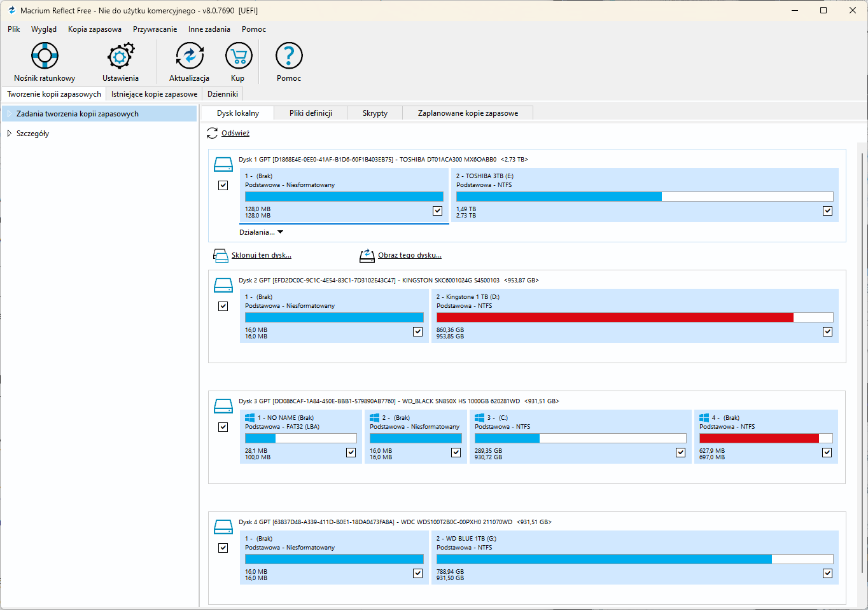Click the Kup shopping cart icon
The image size is (868, 610).
click(239, 56)
